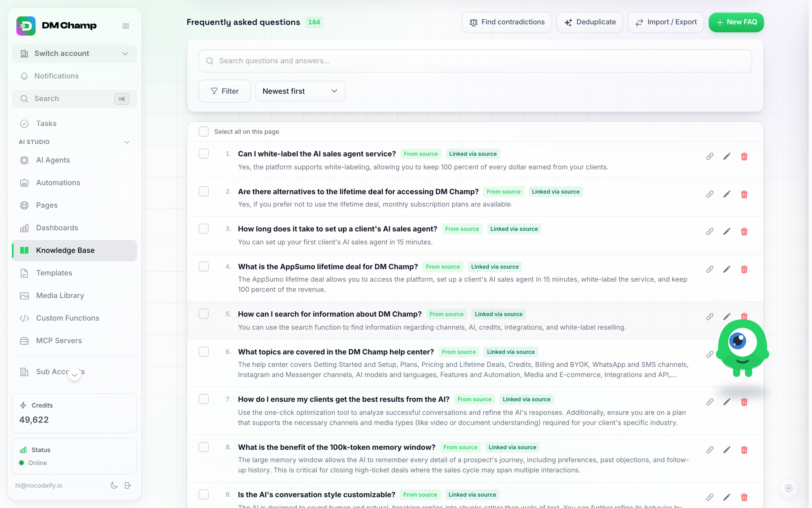
Task: Click the hi@nocodeify.io account email
Action: click(39, 485)
